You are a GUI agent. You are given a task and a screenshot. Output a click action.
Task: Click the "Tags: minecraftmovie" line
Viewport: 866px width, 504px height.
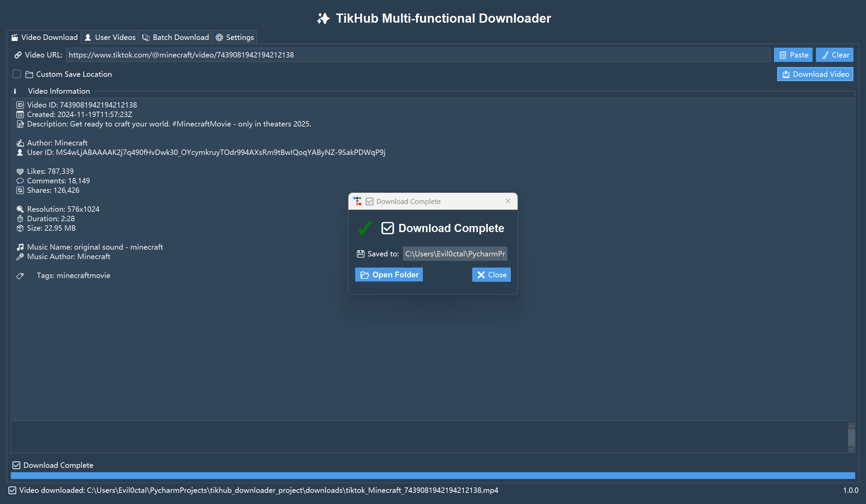tap(73, 276)
